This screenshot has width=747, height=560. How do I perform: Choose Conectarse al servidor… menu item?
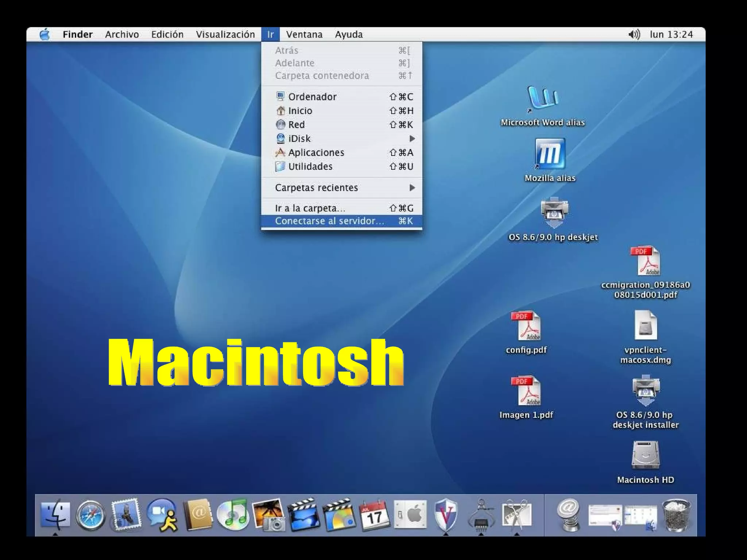tap(342, 221)
